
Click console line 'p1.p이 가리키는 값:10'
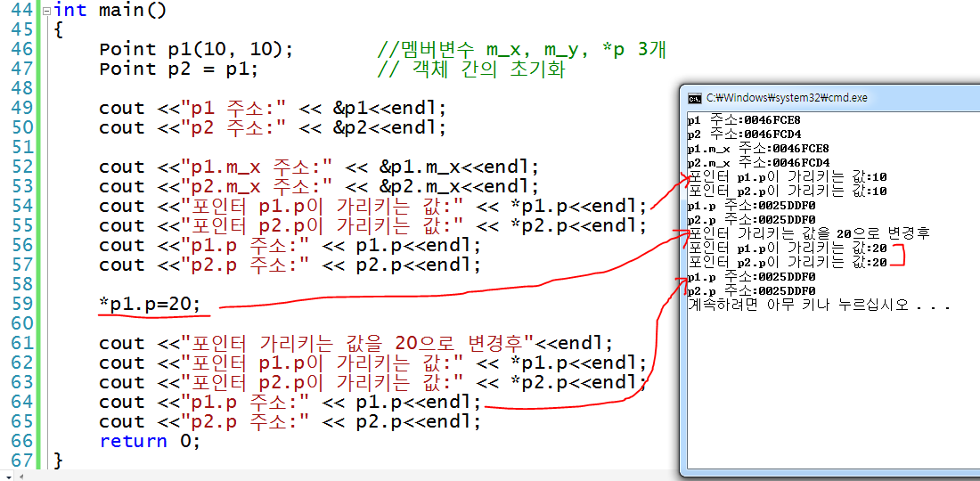pyautogui.click(x=787, y=176)
